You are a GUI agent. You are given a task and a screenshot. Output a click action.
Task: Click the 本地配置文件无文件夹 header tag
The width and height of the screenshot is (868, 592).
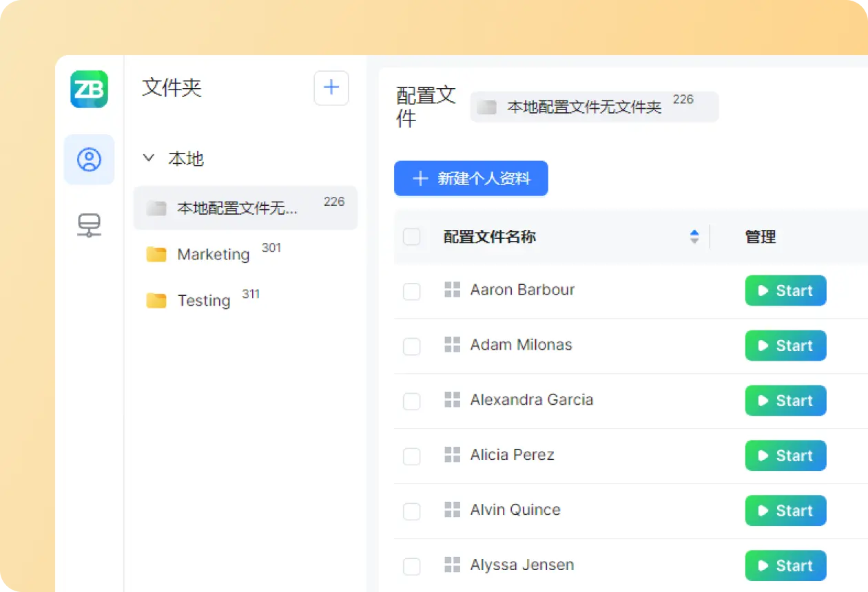tap(593, 107)
